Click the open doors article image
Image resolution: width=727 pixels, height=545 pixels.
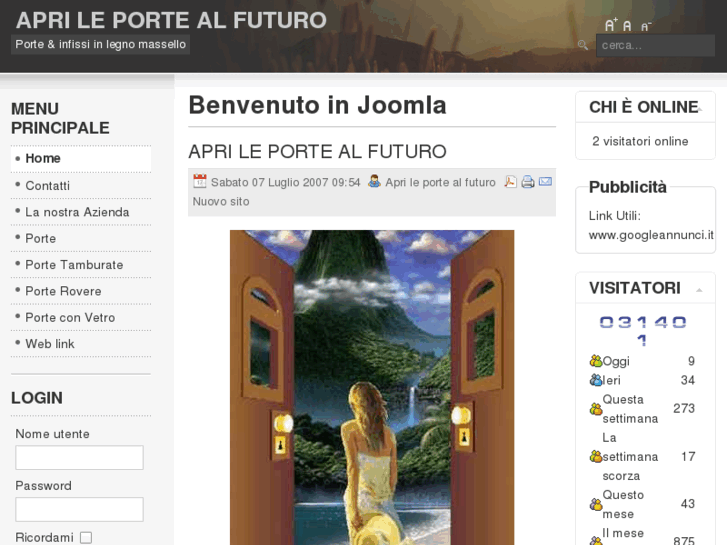(x=372, y=387)
